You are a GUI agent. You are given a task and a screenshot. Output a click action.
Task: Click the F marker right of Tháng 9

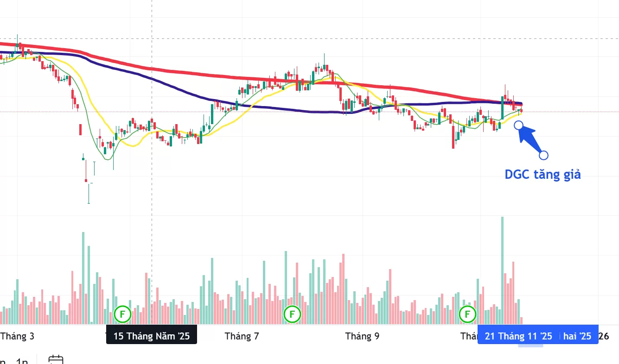pyautogui.click(x=467, y=314)
